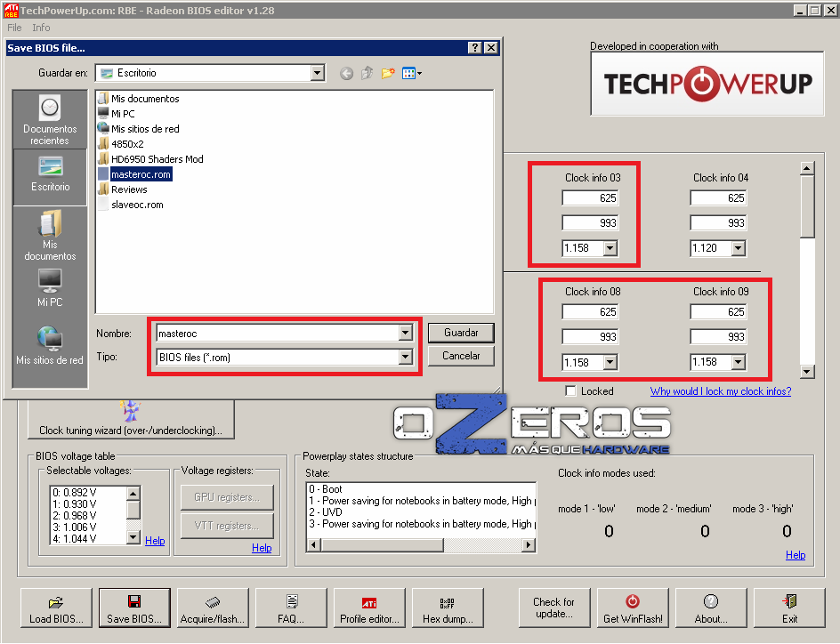Select state '0 - Boot' in list
The width and height of the screenshot is (840, 644).
pyautogui.click(x=325, y=489)
